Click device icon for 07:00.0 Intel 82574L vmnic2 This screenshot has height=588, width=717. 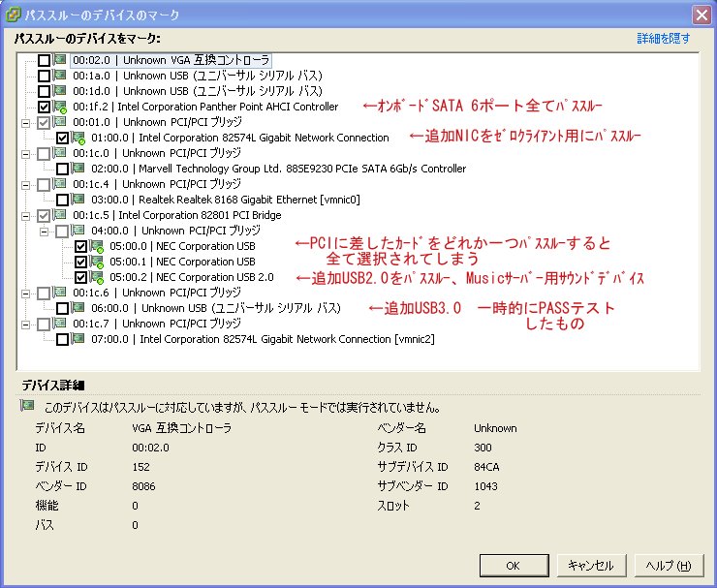coord(79,339)
